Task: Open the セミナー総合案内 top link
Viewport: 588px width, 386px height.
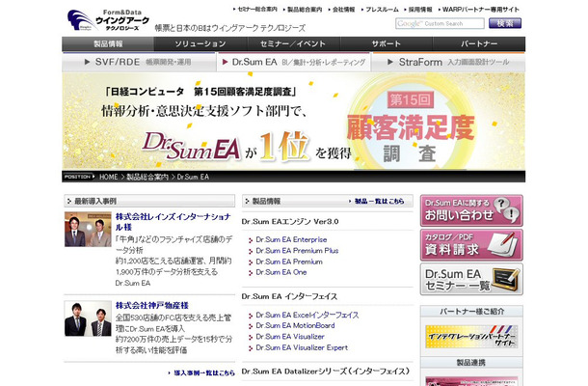Action: (x=257, y=10)
